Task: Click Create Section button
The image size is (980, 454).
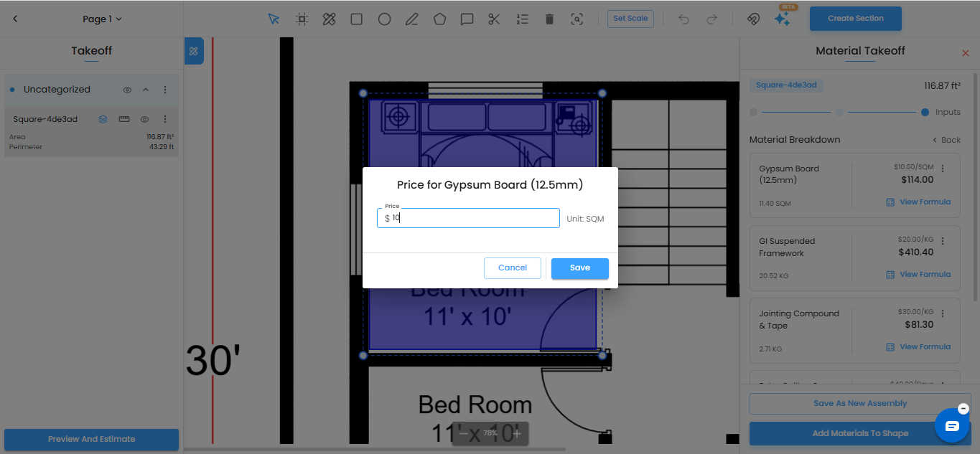Action: click(855, 19)
